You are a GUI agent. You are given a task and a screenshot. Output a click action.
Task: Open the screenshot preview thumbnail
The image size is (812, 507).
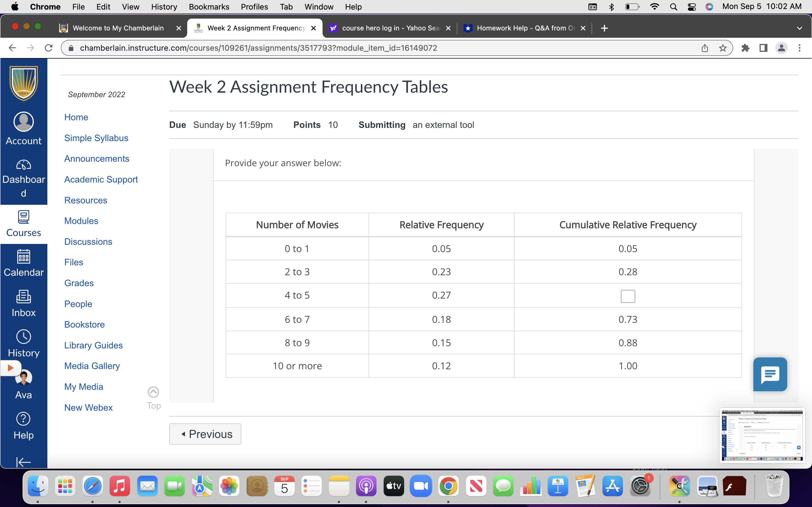click(x=762, y=435)
